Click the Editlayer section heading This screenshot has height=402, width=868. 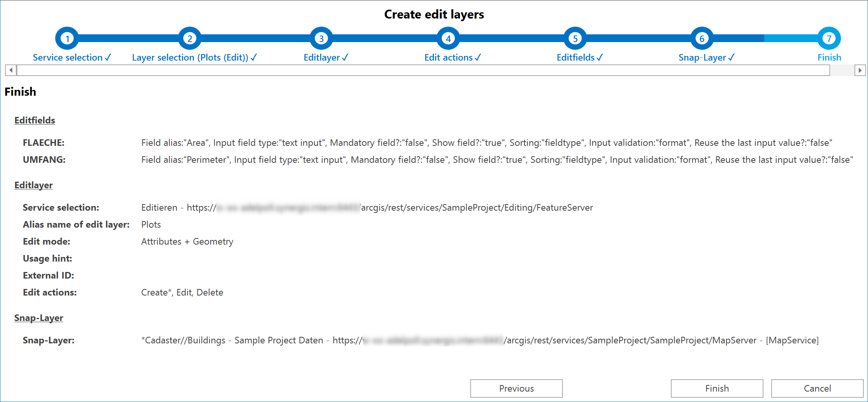(34, 185)
